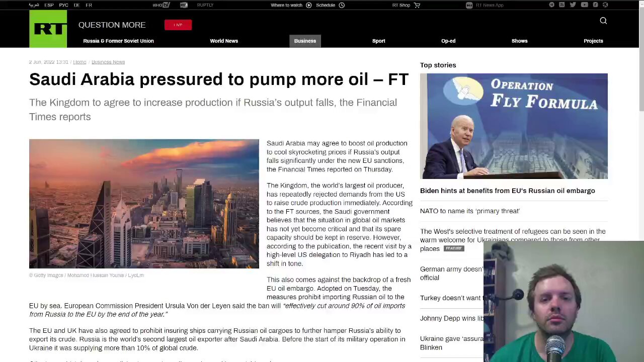Click the Riyadh skyline article image

(x=144, y=204)
